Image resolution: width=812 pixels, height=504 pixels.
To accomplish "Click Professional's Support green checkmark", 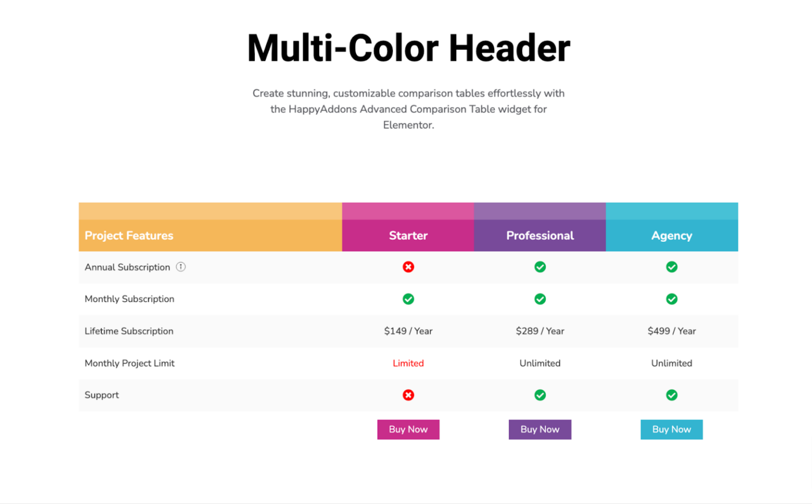I will pos(540,395).
